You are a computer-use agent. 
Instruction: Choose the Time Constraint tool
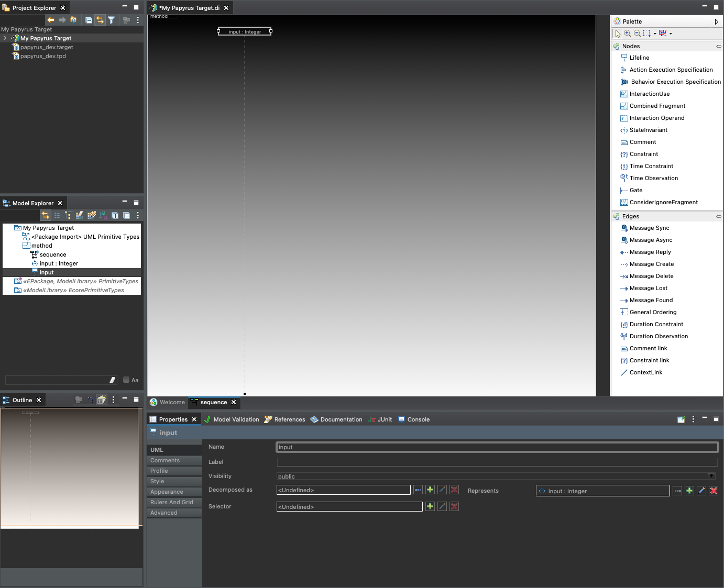click(x=646, y=166)
